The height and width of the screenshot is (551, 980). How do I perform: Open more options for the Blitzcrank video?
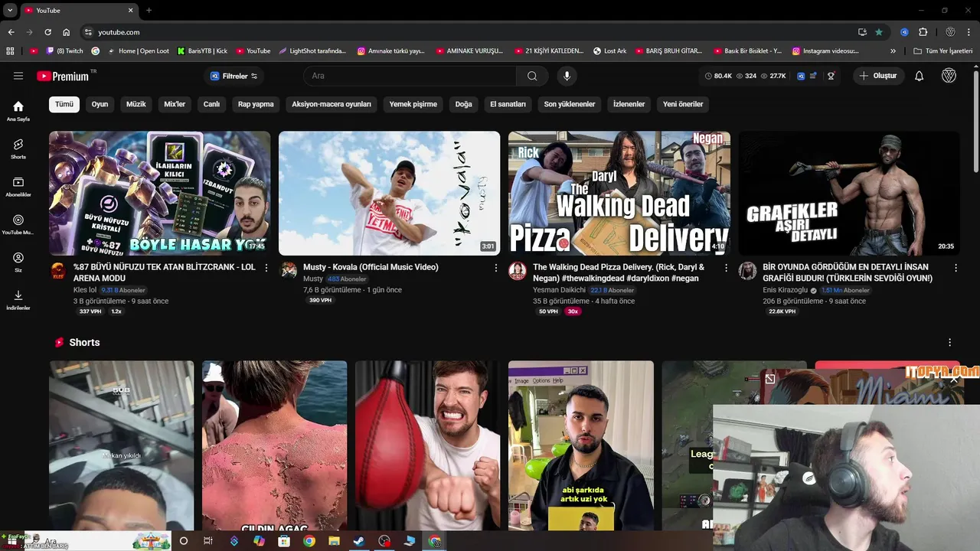tap(266, 268)
